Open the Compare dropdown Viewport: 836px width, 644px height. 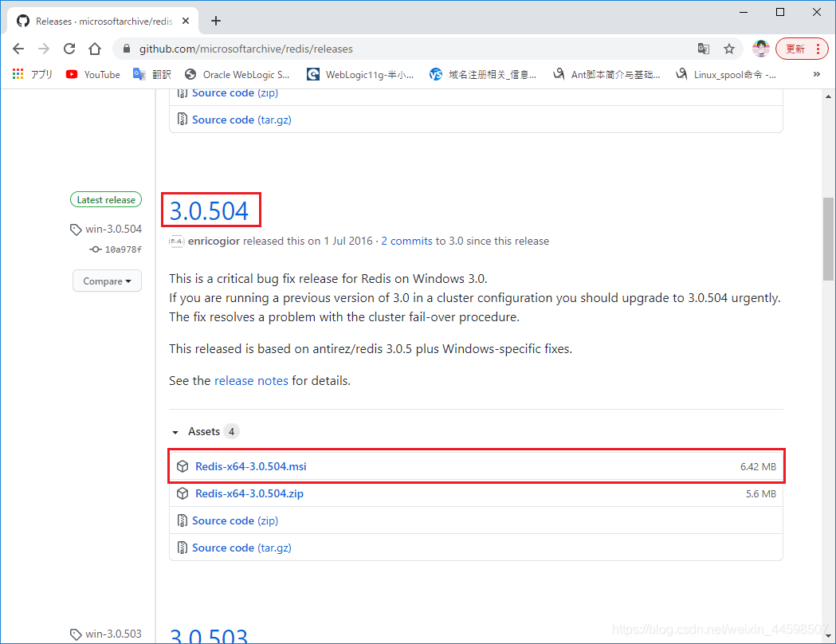coord(107,281)
